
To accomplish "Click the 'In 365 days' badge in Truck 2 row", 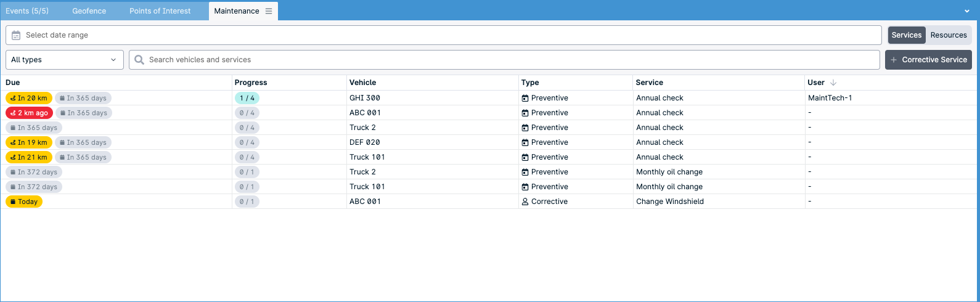I will 34,128.
